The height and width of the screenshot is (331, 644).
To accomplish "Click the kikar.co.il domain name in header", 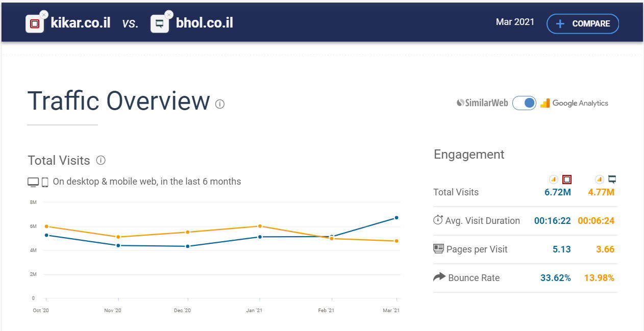I will [81, 23].
